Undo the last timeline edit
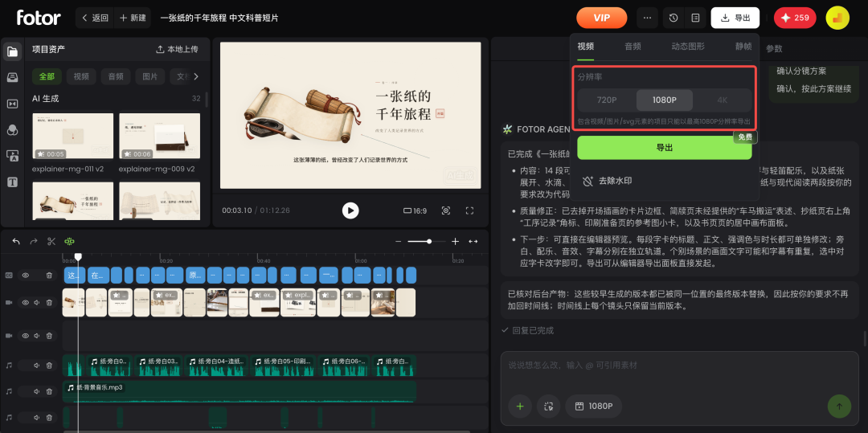The image size is (868, 433). tap(16, 241)
